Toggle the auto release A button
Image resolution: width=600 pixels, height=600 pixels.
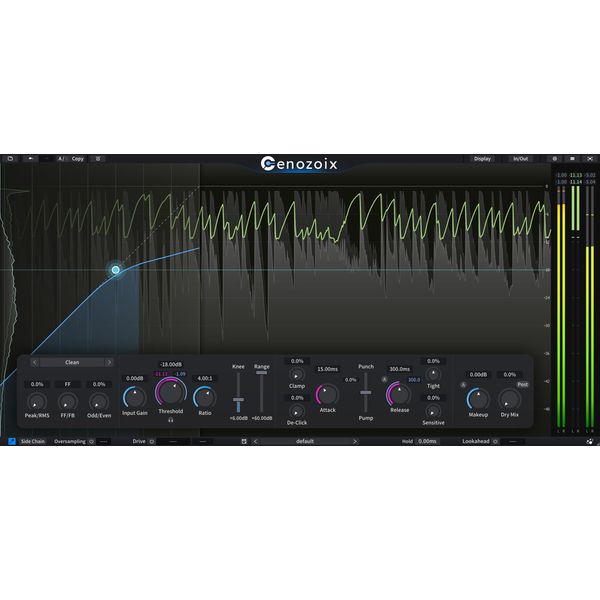click(385, 379)
